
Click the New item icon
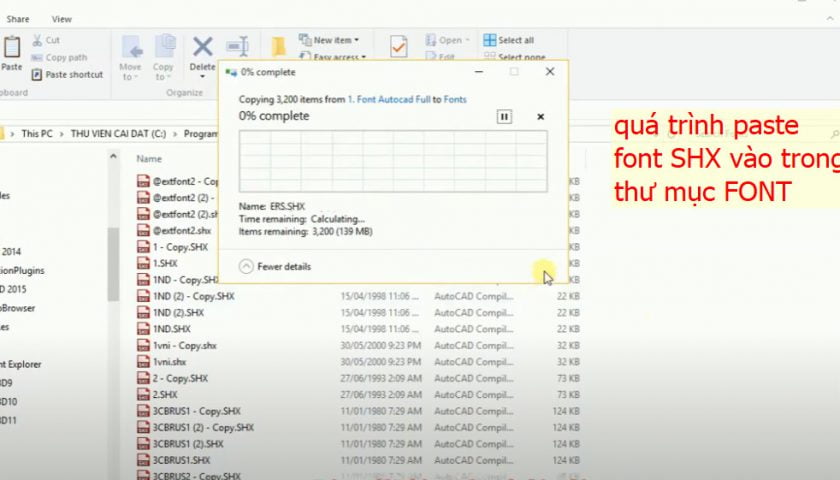click(305, 40)
